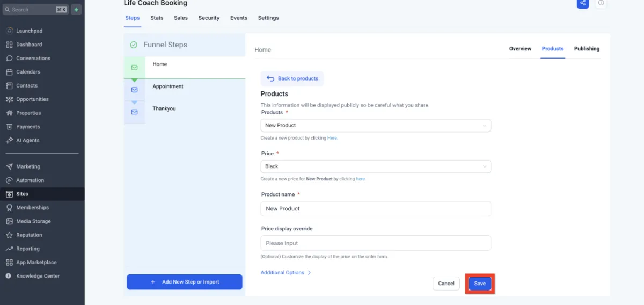Viewport: 644px width, 305px height.
Task: Click the info icon at top right
Action: (x=601, y=3)
